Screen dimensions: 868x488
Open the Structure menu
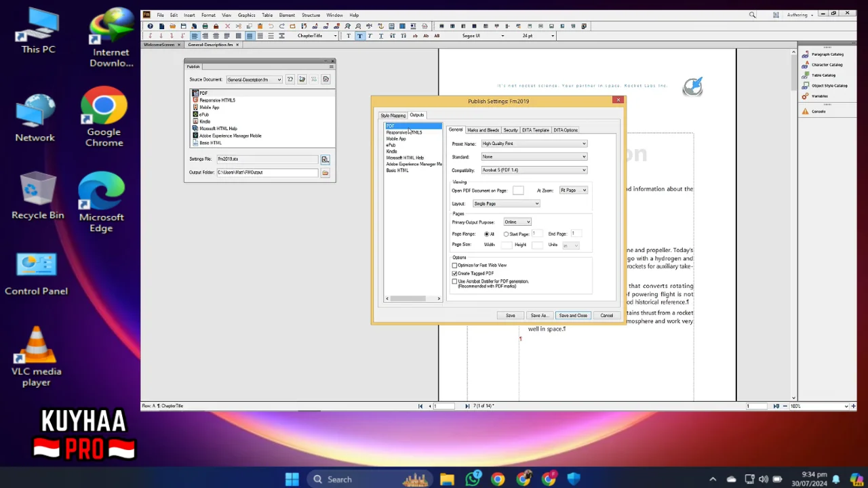coord(311,15)
